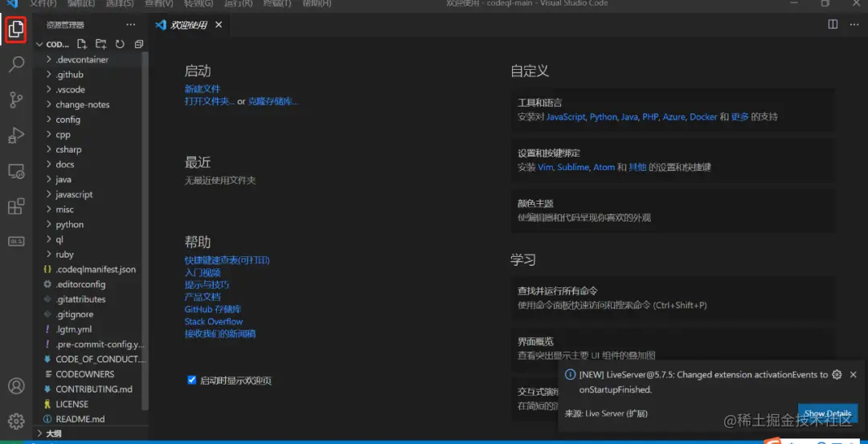
Task: Open the 运行(R) menu
Action: 239,3
